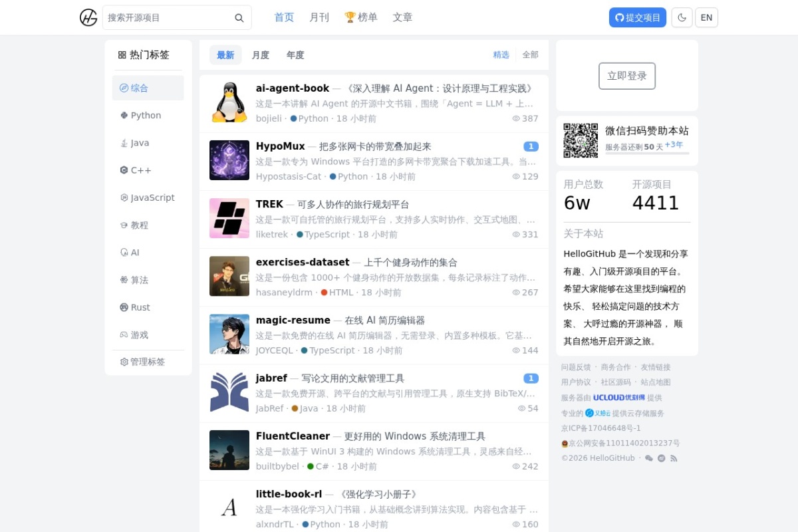Image resolution: width=798 pixels, height=532 pixels.
Task: Open the little-book-rl project logo
Action: (x=229, y=508)
